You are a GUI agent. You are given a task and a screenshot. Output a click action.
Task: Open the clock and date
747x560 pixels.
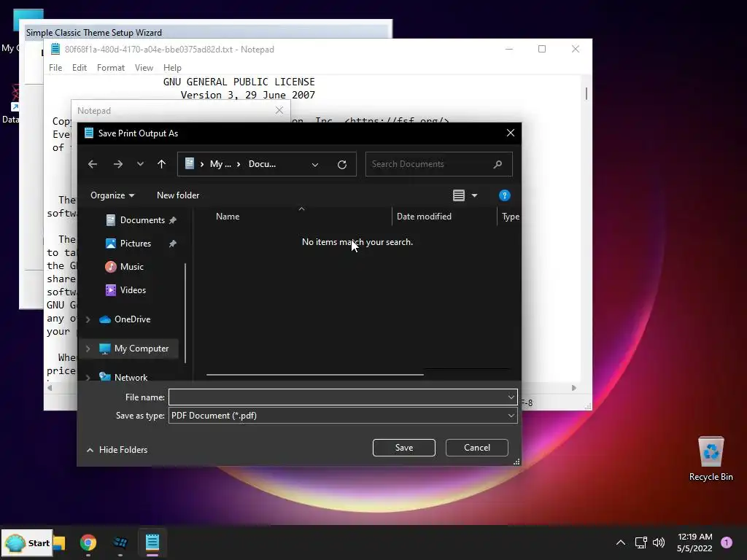click(694, 542)
